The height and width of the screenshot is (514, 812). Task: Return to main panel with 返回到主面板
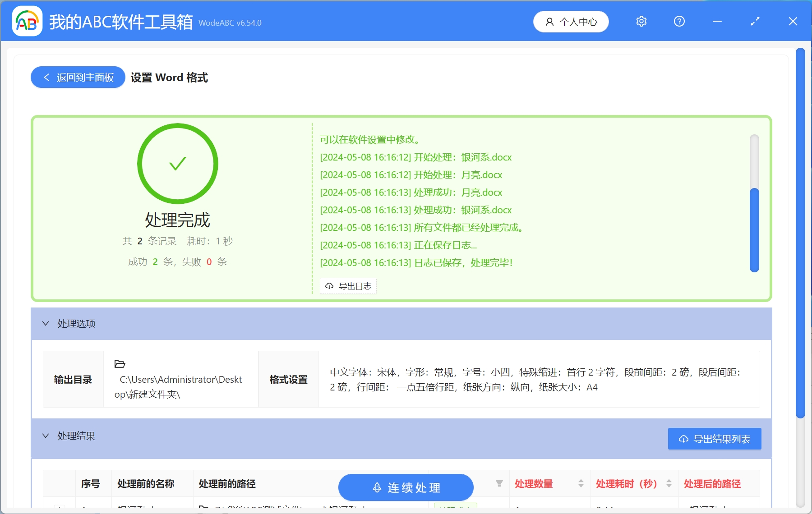(78, 77)
